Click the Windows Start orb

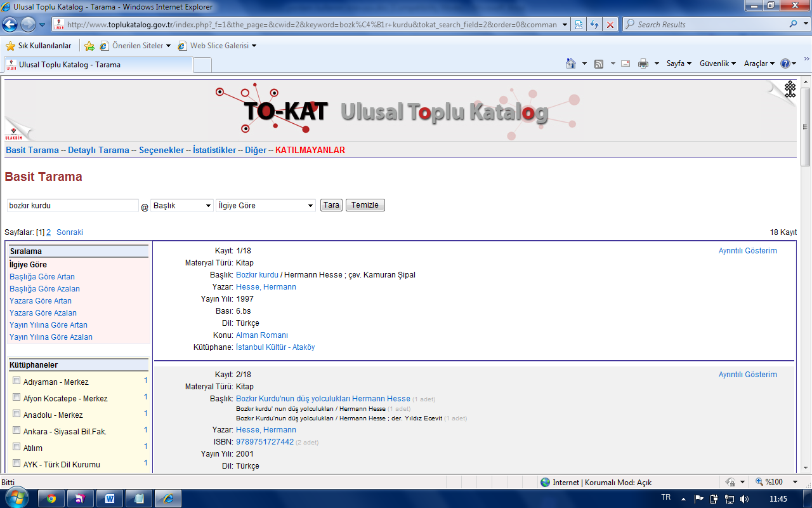click(16, 498)
